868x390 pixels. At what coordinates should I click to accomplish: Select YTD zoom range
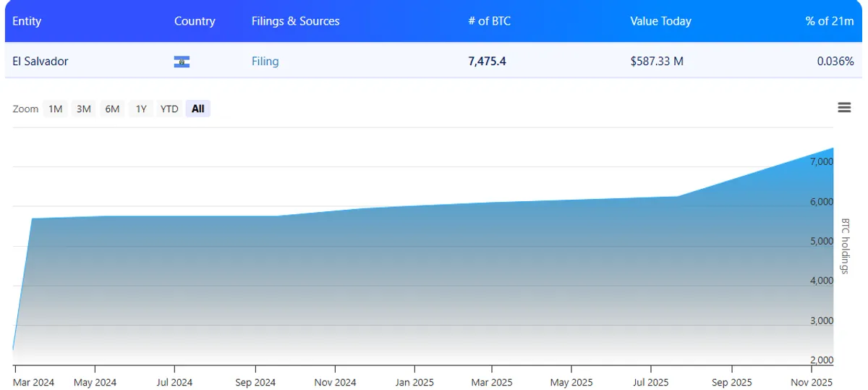(169, 109)
